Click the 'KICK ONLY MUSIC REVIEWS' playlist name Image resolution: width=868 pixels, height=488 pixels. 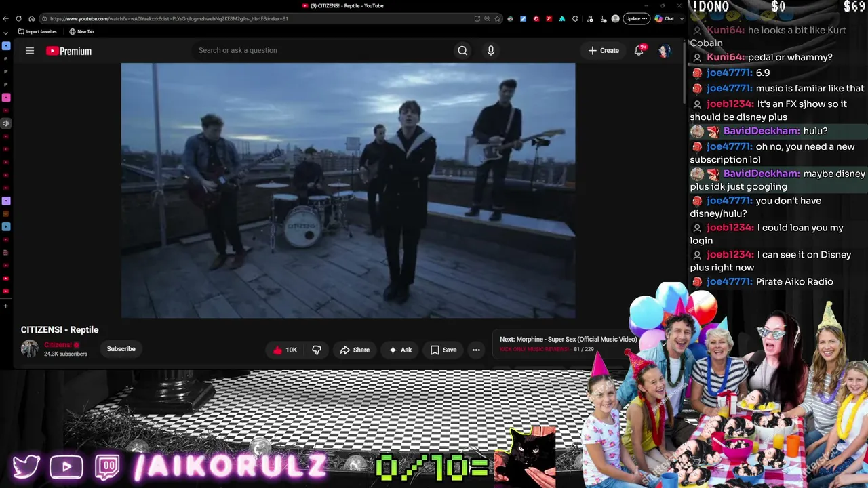pyautogui.click(x=534, y=350)
